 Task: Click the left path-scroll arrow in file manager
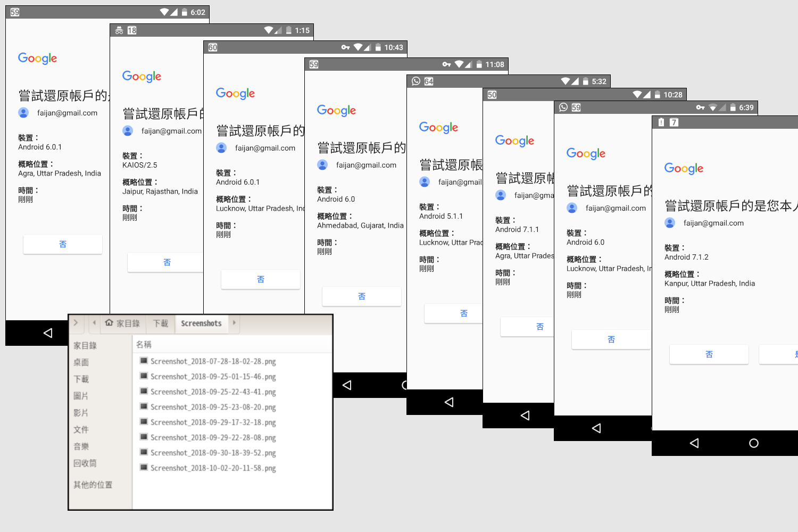point(94,323)
